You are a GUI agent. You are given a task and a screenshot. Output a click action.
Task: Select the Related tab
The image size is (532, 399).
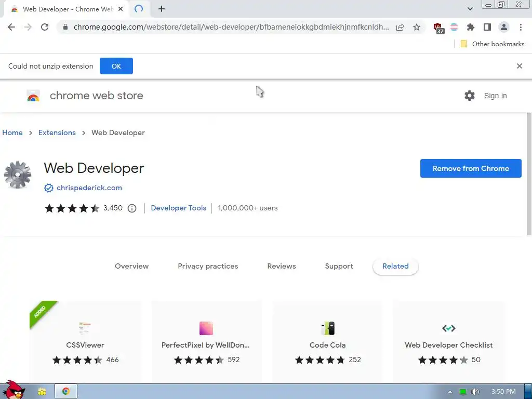(x=395, y=267)
